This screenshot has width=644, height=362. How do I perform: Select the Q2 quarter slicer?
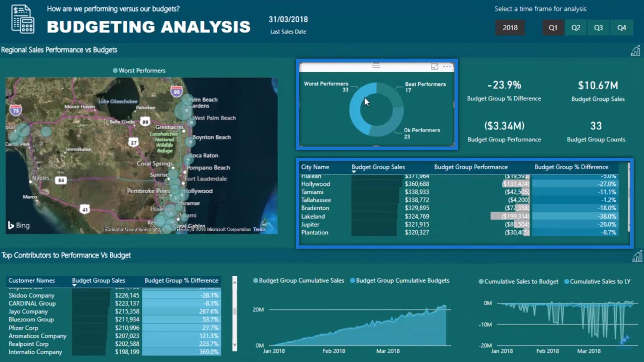[x=576, y=28]
